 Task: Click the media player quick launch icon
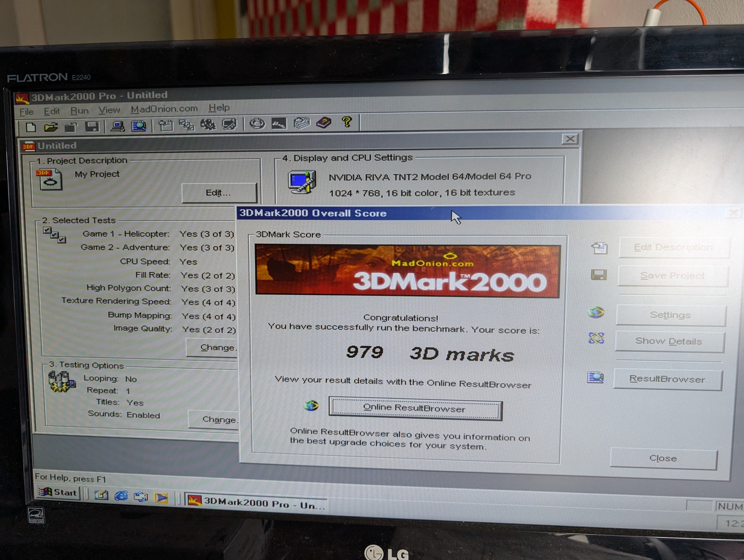click(x=161, y=497)
